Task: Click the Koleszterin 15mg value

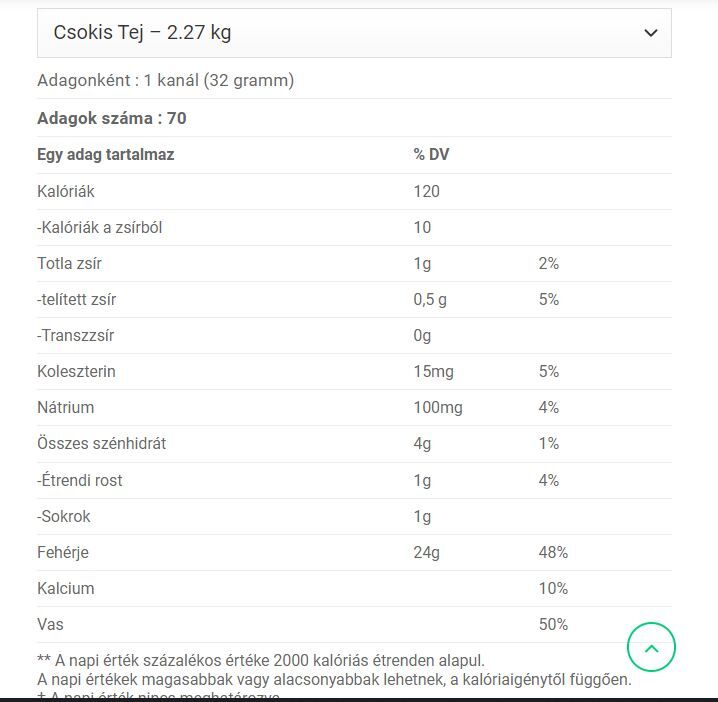Action: tap(434, 371)
